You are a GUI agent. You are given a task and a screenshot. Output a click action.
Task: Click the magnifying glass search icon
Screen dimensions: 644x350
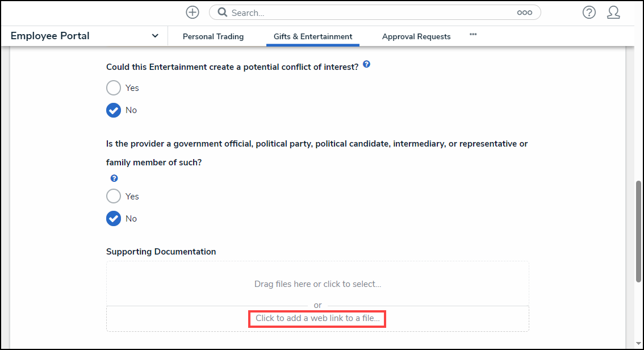pyautogui.click(x=223, y=13)
